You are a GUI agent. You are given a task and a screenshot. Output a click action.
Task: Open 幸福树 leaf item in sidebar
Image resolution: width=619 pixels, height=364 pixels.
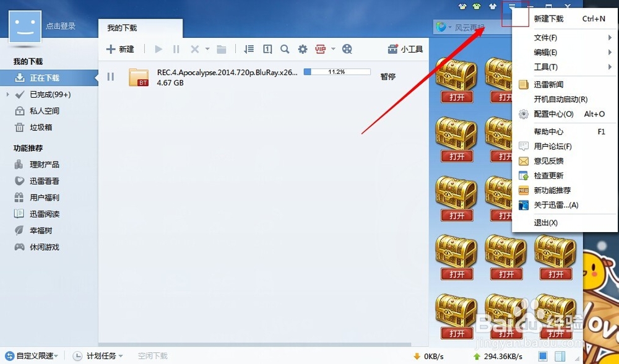[x=41, y=230]
